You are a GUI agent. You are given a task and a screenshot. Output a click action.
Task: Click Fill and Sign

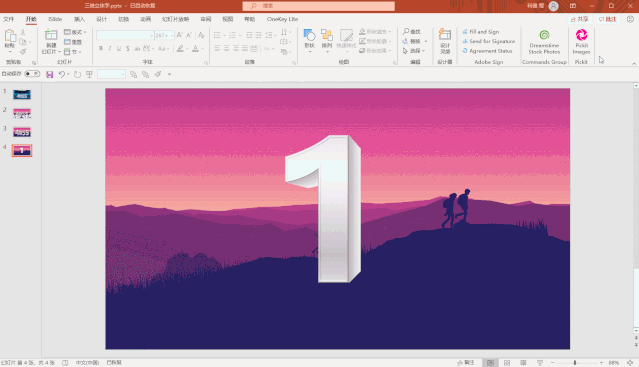click(x=480, y=31)
